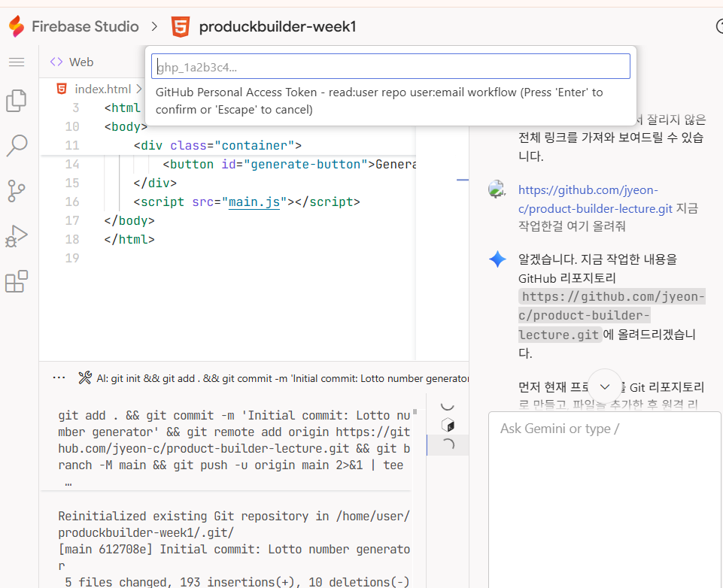
Task: Click the closing </html> tag on line 18
Action: tap(129, 240)
